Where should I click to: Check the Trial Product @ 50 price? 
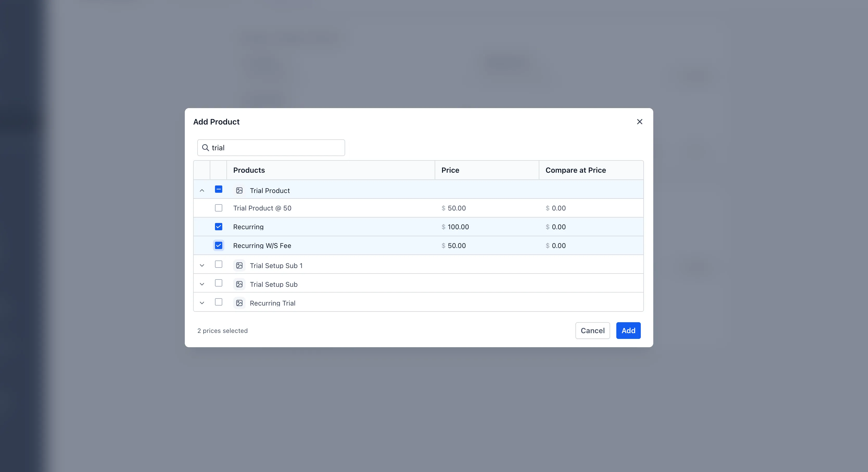(218, 208)
